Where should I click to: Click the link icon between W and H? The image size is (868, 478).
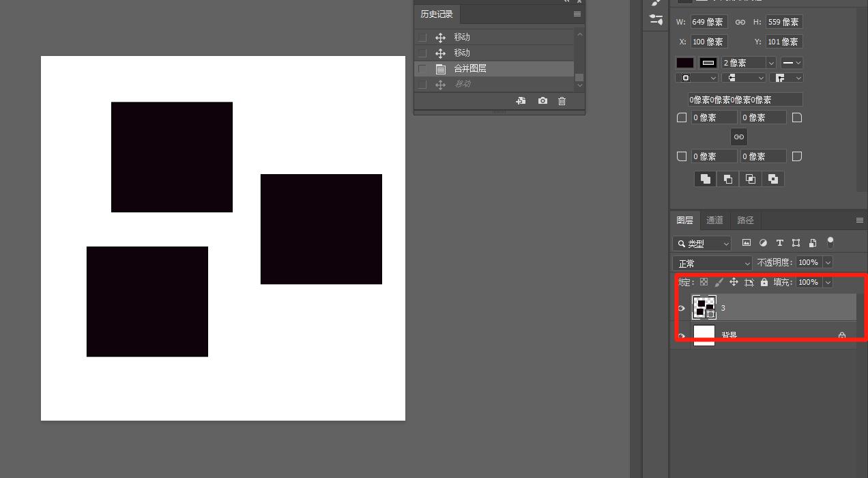click(x=740, y=22)
